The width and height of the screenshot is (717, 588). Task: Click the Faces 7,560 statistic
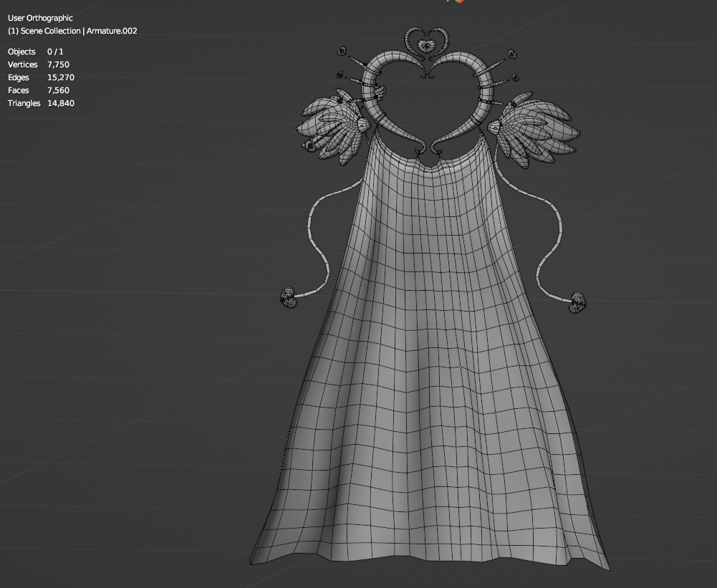pyautogui.click(x=39, y=90)
